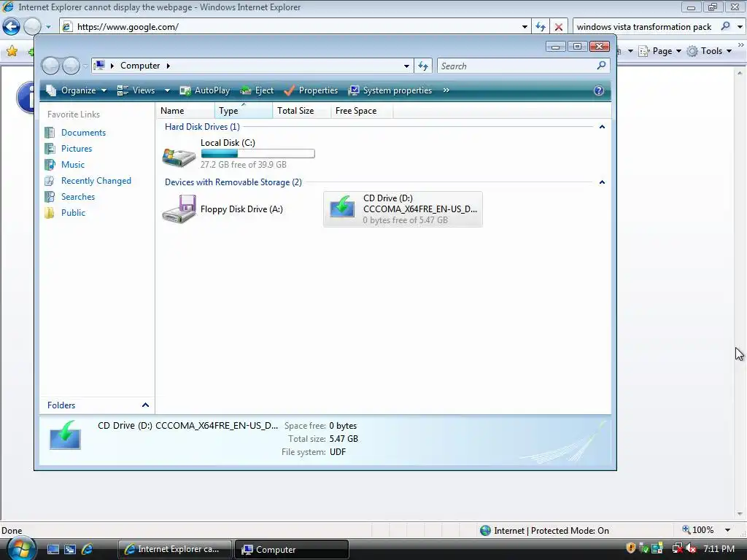Open the IE Tools menu
This screenshot has width=747, height=560.
[709, 51]
